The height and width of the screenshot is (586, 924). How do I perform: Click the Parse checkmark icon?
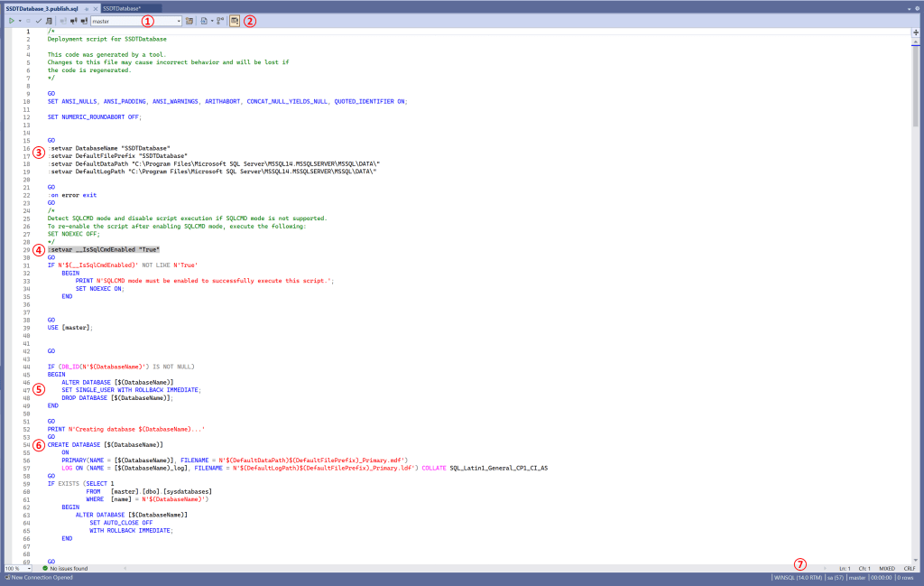[x=38, y=20]
